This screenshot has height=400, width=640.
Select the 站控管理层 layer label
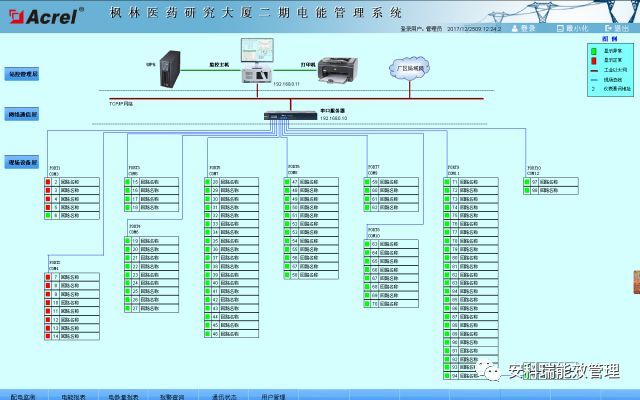[x=22, y=75]
